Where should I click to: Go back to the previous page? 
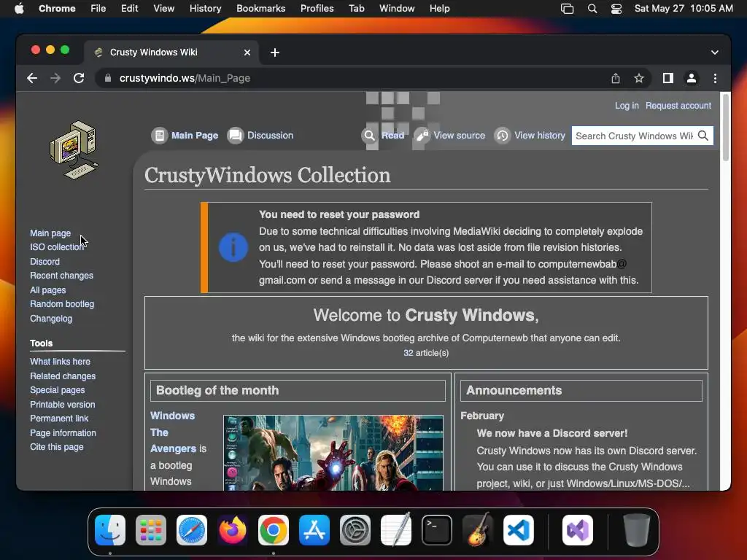click(x=32, y=78)
